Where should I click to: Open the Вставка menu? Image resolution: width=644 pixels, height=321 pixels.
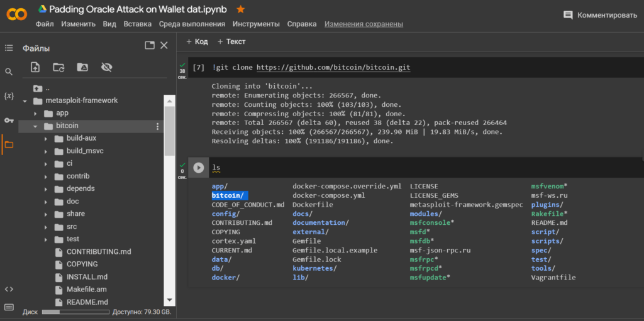[x=138, y=24]
